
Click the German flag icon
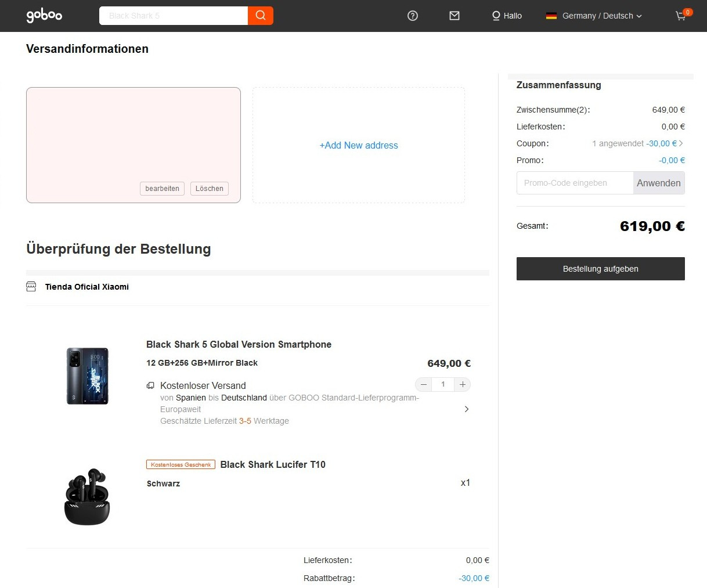[551, 16]
